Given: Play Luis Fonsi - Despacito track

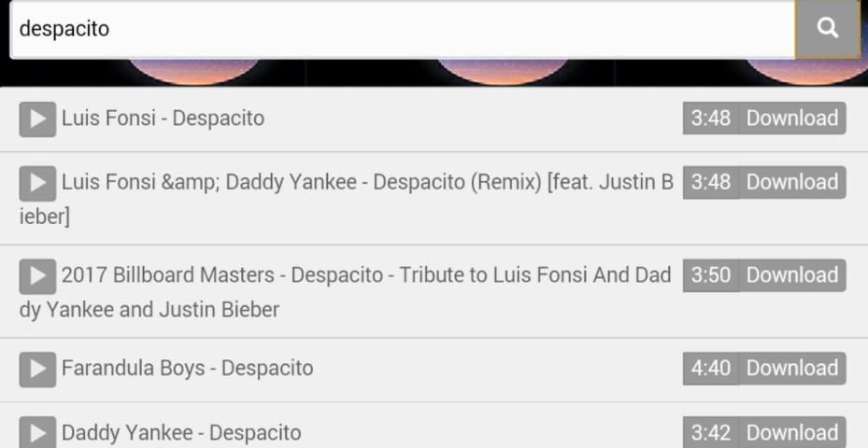Looking at the screenshot, I should [x=37, y=119].
